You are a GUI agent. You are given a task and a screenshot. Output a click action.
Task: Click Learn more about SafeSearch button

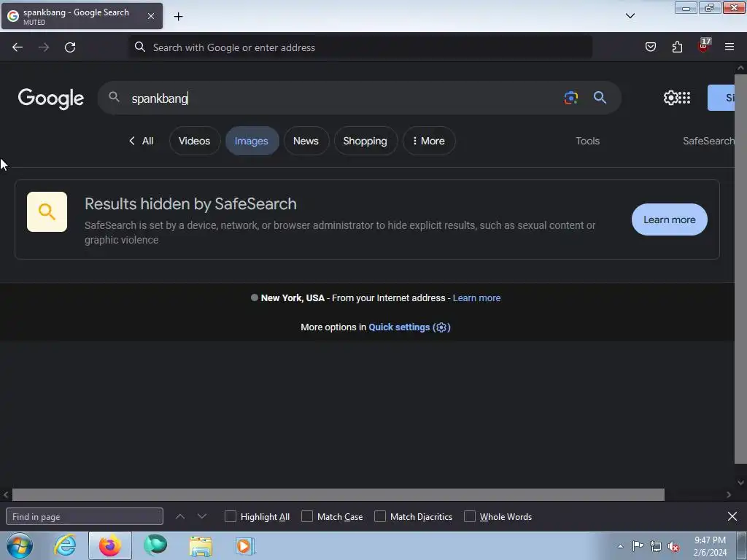pyautogui.click(x=670, y=219)
